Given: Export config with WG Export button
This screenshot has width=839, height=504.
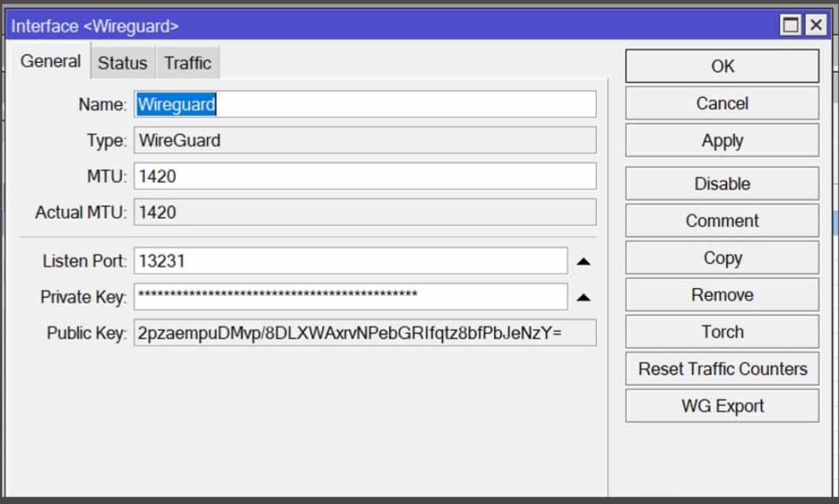Looking at the screenshot, I should coord(722,406).
